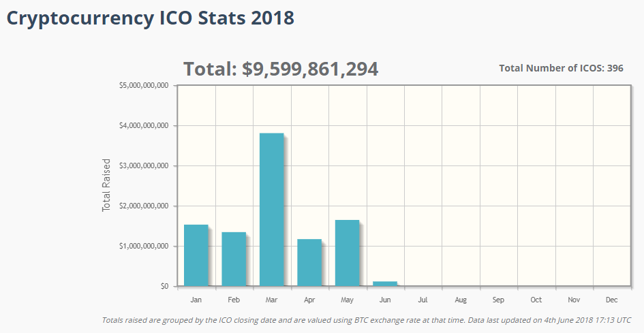Screen dimensions: 644x333
Task: Click the Total $9,599,861,294 title
Action: 281,69
